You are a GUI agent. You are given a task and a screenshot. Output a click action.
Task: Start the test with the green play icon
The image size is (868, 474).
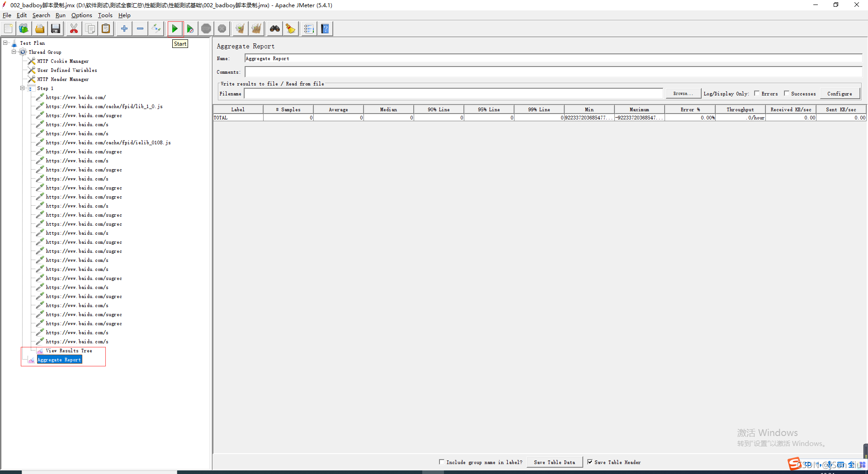[x=175, y=29]
